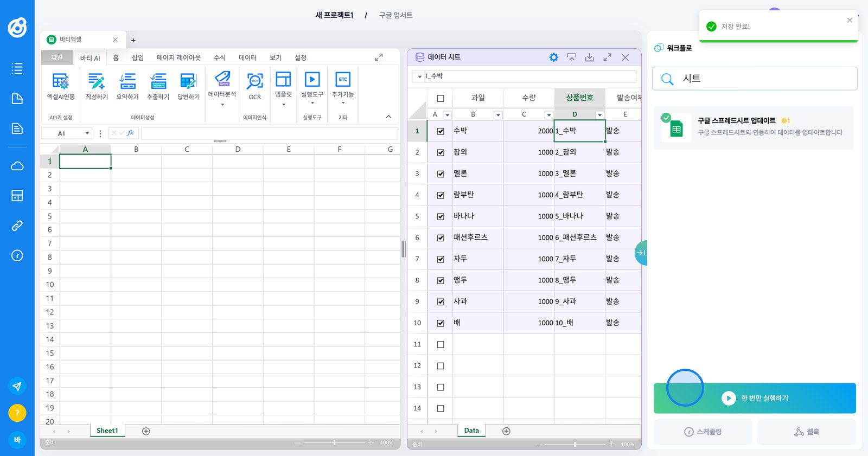This screenshot has width=868, height=456.
Task: Go to 새 프로젝트1 breadcrumb
Action: tap(334, 15)
